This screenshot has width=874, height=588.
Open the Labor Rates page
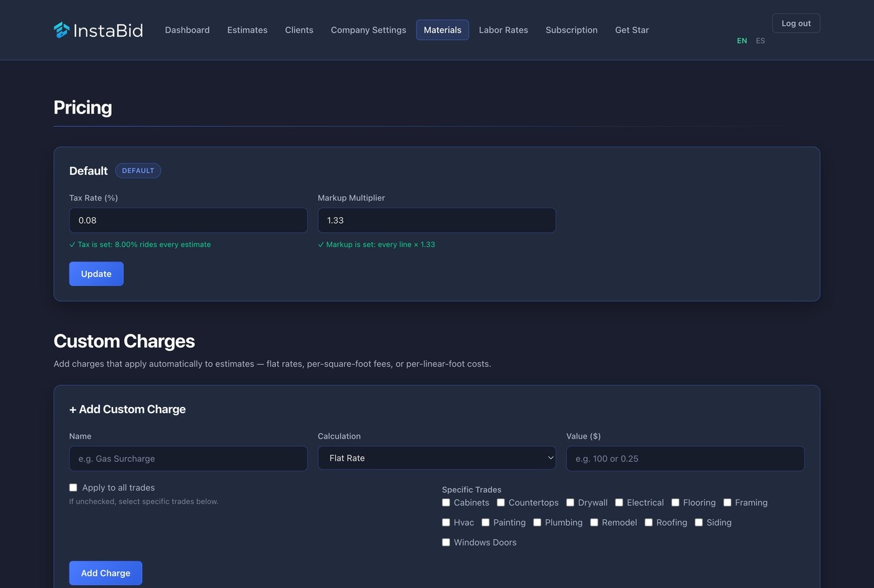click(503, 30)
